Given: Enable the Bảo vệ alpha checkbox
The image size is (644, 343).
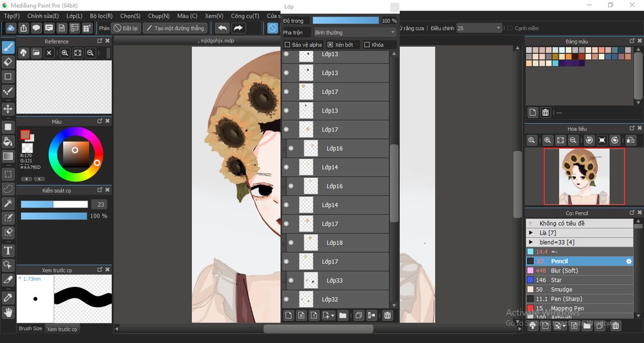Looking at the screenshot, I should coord(287,45).
